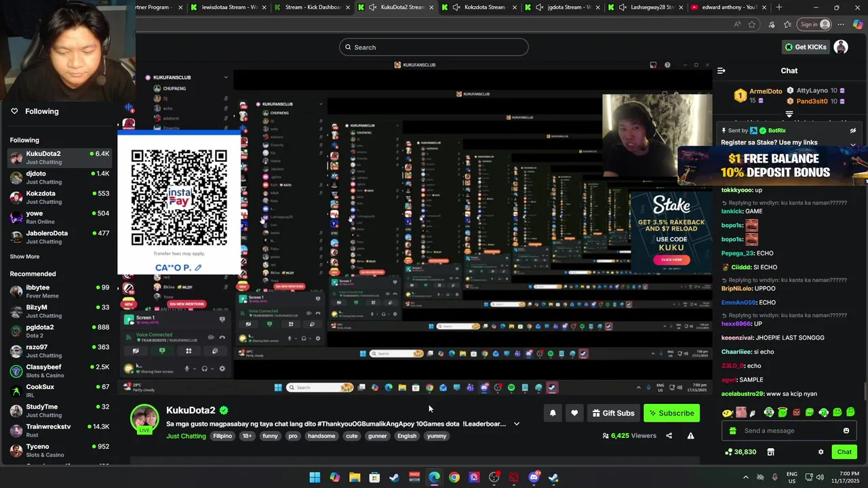
Task: Click the share stream icon
Action: [x=669, y=436]
